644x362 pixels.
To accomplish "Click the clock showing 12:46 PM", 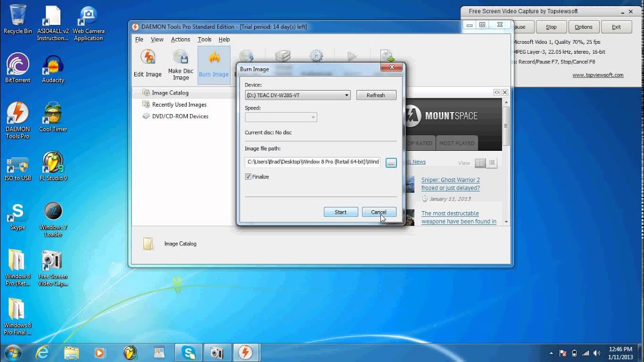I will (x=620, y=349).
